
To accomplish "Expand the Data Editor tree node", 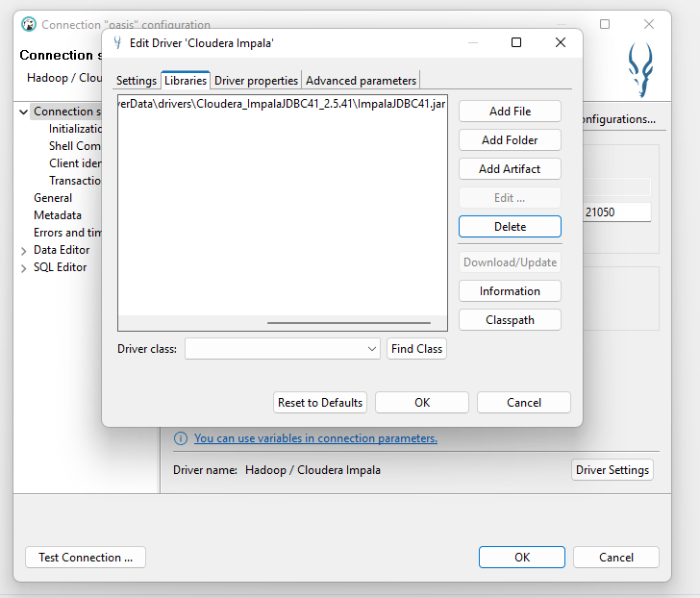I will pos(24,251).
